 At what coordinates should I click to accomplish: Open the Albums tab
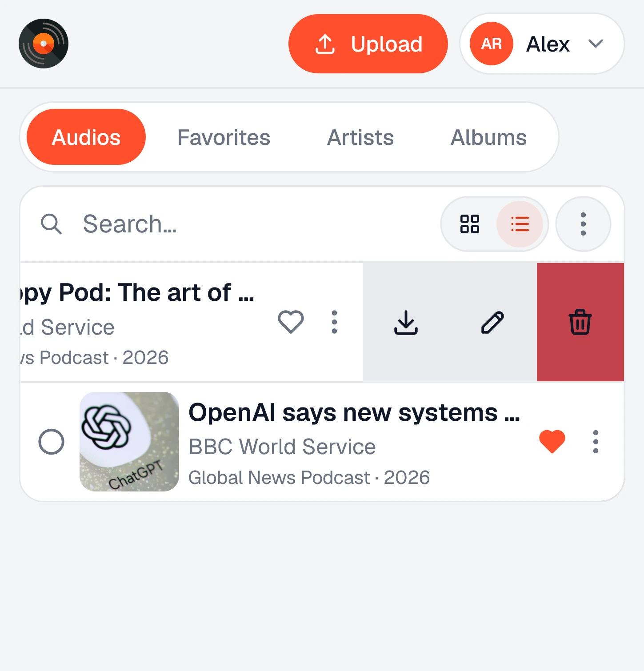tap(488, 137)
